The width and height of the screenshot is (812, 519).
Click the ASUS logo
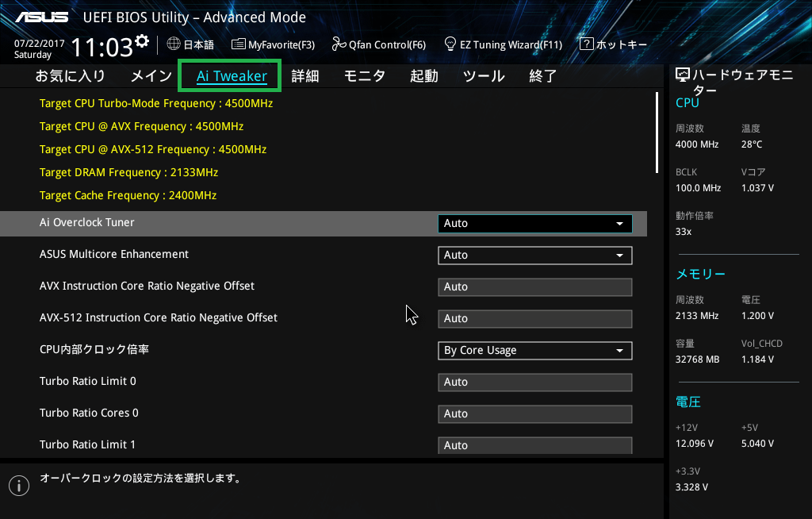(41, 17)
